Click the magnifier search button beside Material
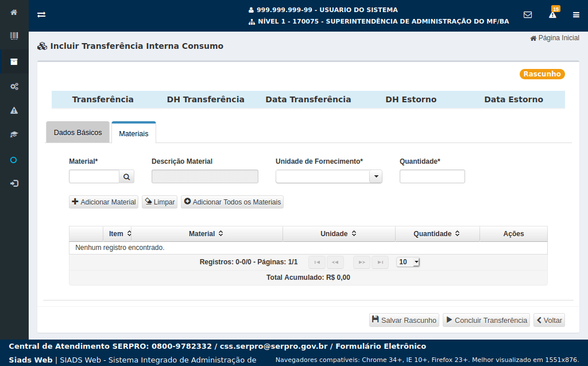This screenshot has width=588, height=366. (127, 177)
